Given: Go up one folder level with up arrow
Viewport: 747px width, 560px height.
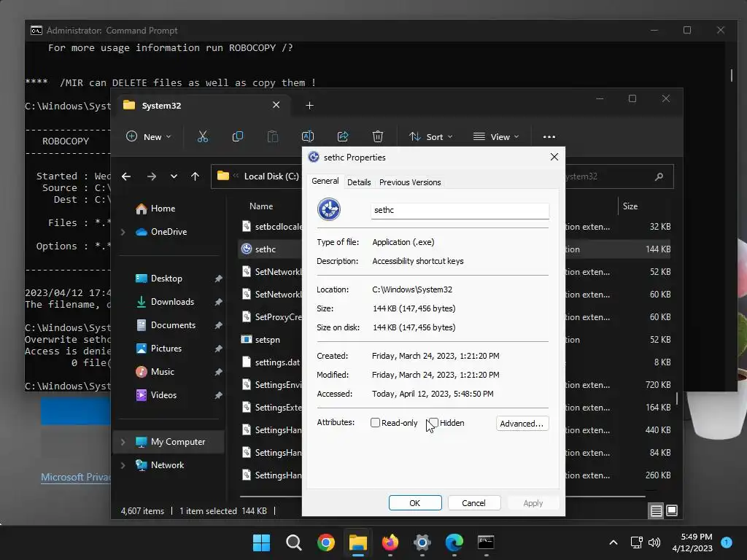Looking at the screenshot, I should 195,176.
